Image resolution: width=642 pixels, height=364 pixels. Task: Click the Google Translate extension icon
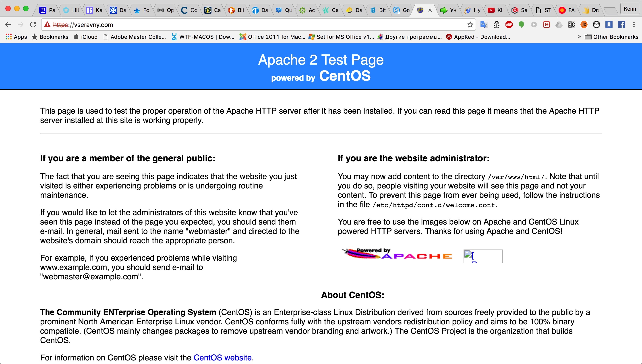pyautogui.click(x=484, y=25)
